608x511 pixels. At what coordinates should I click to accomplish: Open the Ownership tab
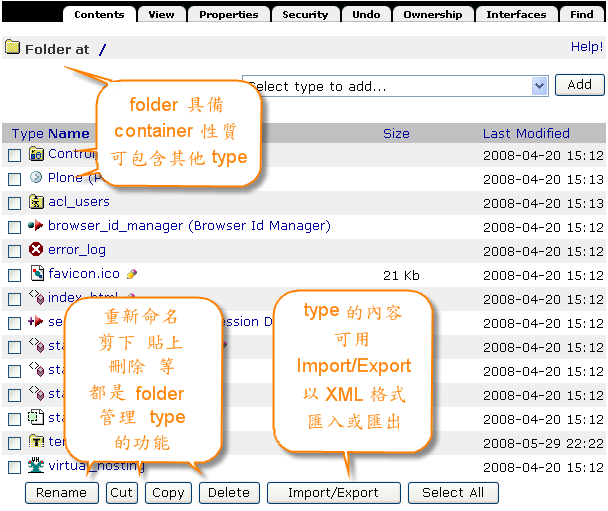[x=433, y=14]
